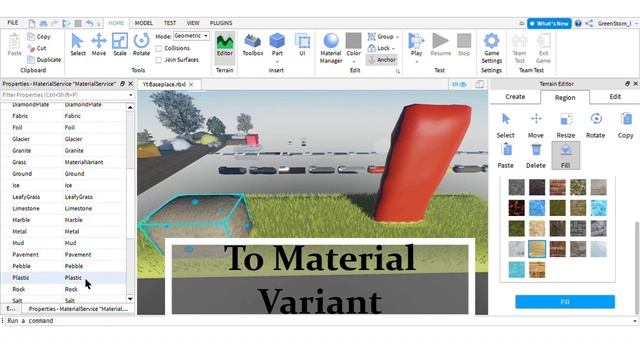Screen dimensions: 640x360
Task: Click the Stop test button
Action: click(464, 45)
